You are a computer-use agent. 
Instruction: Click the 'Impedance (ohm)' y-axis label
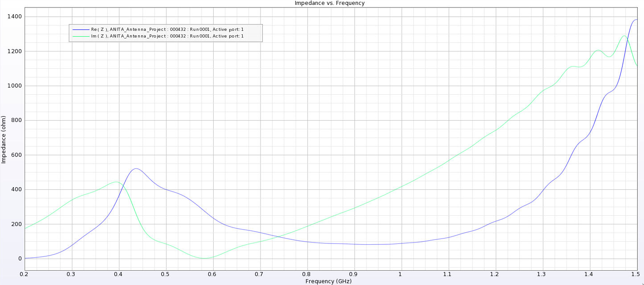4,139
